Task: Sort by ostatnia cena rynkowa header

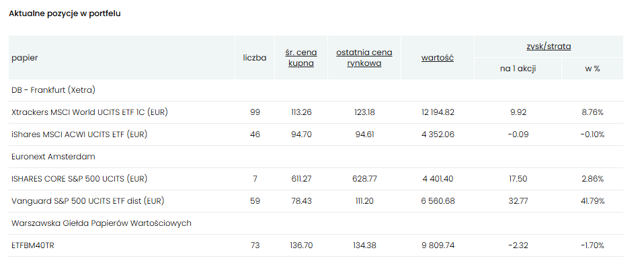Action: [364, 58]
